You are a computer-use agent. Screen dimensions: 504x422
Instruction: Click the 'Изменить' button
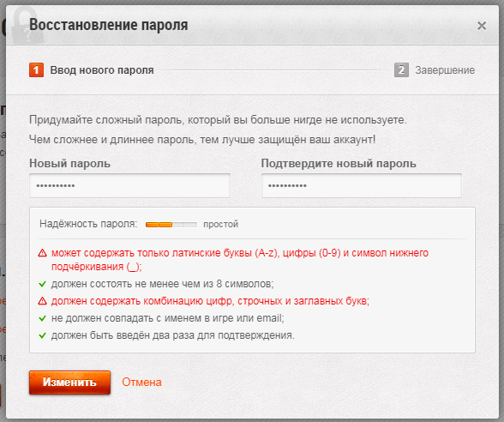[69, 383]
